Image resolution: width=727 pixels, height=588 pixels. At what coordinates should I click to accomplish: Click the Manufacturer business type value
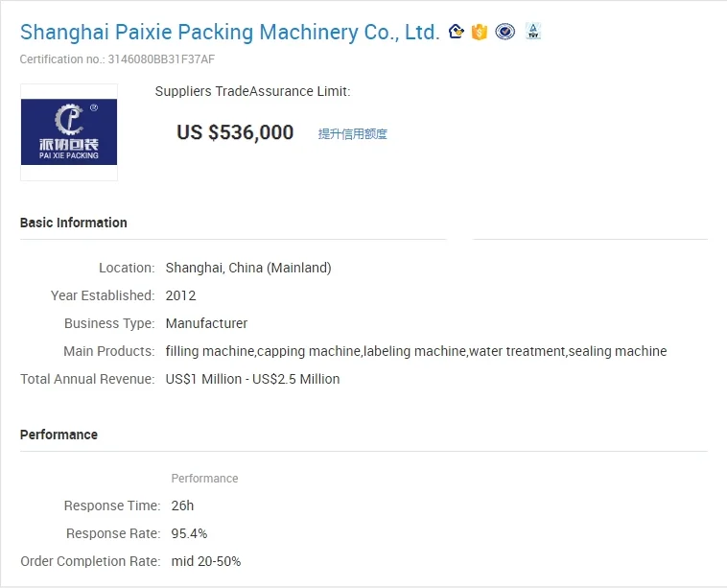206,323
